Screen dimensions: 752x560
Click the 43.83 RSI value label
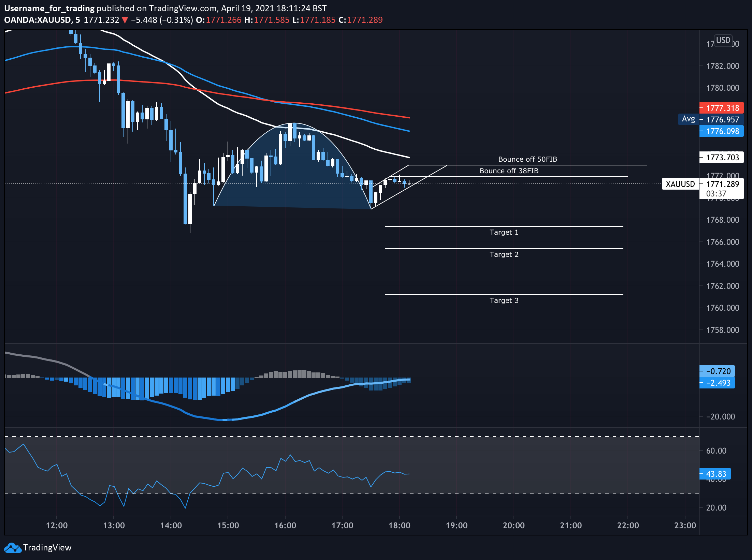tap(715, 474)
